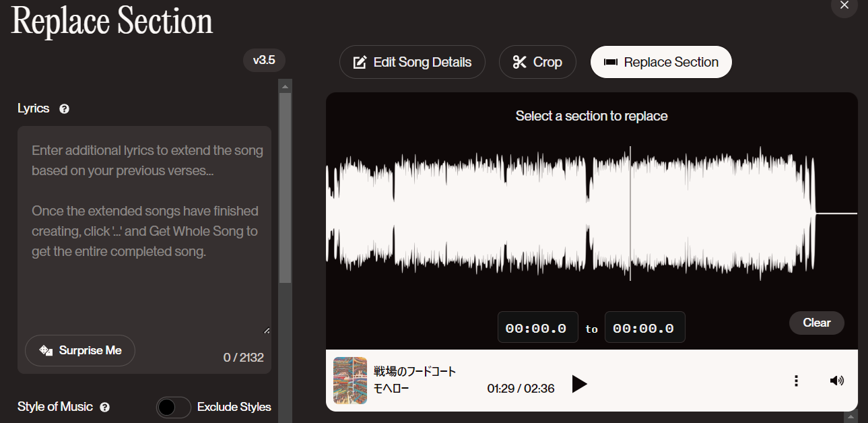Screen dimensions: 868x423
Task: Expand the lyrics textarea resize handle
Action: pos(266,330)
